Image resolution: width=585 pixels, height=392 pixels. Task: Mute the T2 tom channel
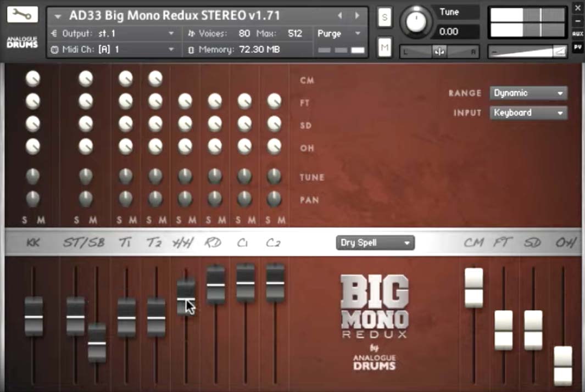(x=163, y=220)
